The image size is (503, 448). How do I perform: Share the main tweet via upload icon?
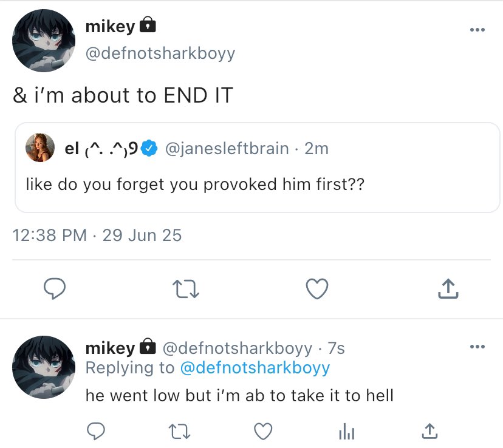[447, 289]
